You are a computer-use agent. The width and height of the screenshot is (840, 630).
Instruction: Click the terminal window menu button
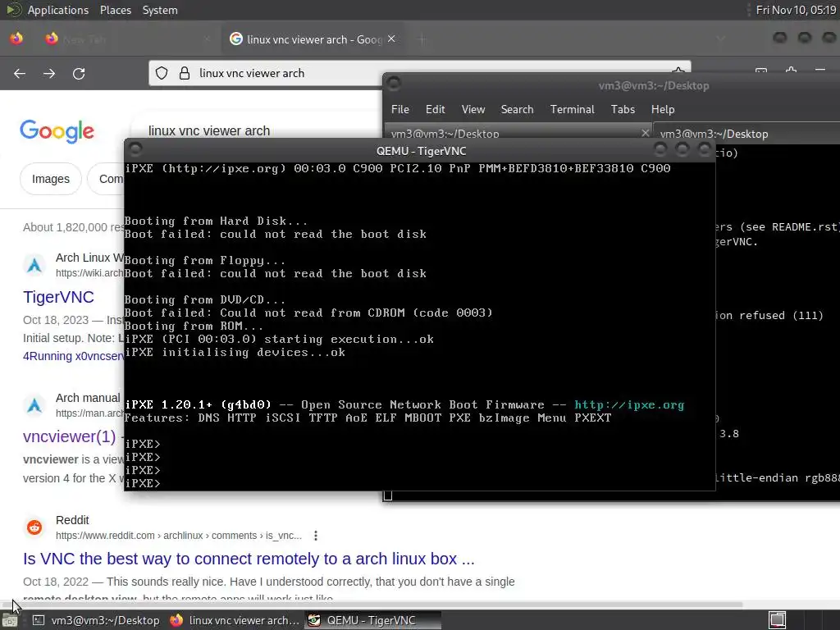(394, 84)
